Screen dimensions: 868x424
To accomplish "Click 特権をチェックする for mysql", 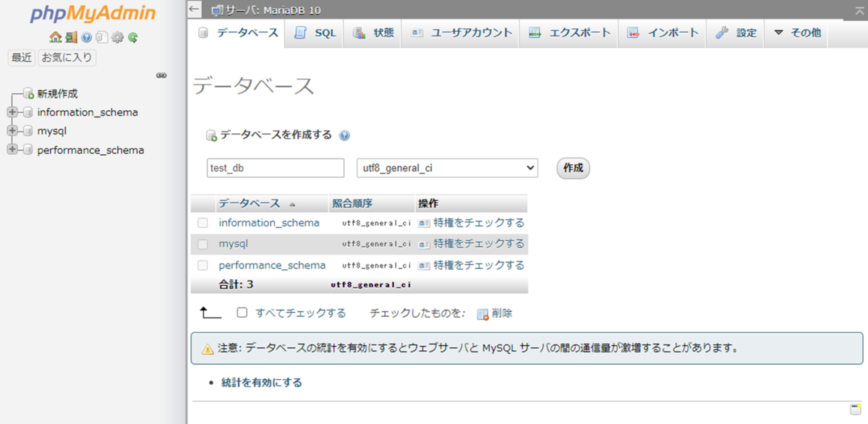I will [479, 244].
